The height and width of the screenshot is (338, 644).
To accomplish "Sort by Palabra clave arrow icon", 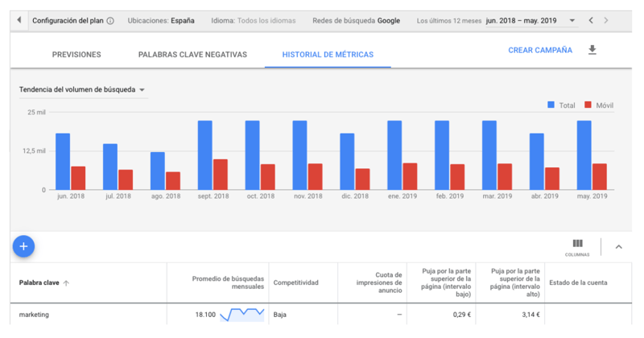I will click(x=66, y=283).
